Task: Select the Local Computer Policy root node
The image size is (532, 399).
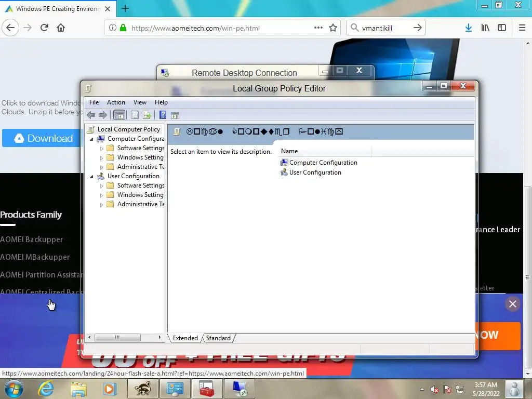Action: coord(129,129)
